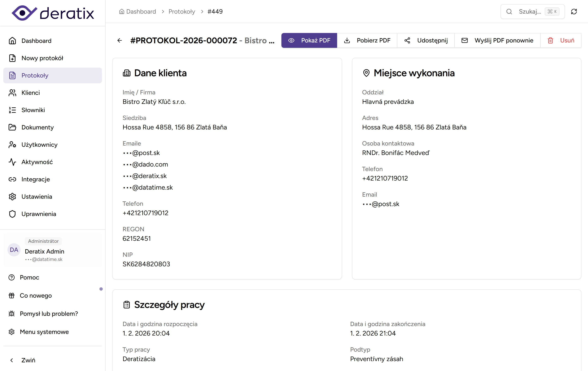
Task: Download with Pobierz PDF
Action: [x=367, y=40]
